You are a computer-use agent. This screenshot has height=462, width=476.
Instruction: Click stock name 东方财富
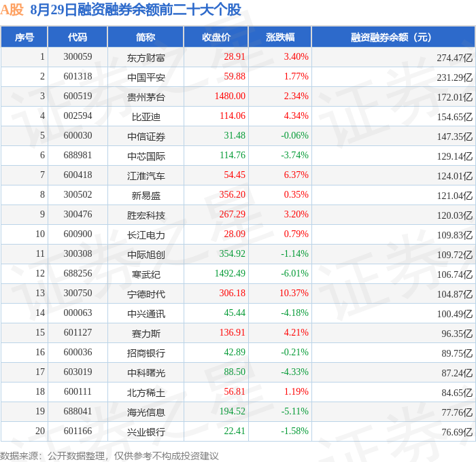146,58
